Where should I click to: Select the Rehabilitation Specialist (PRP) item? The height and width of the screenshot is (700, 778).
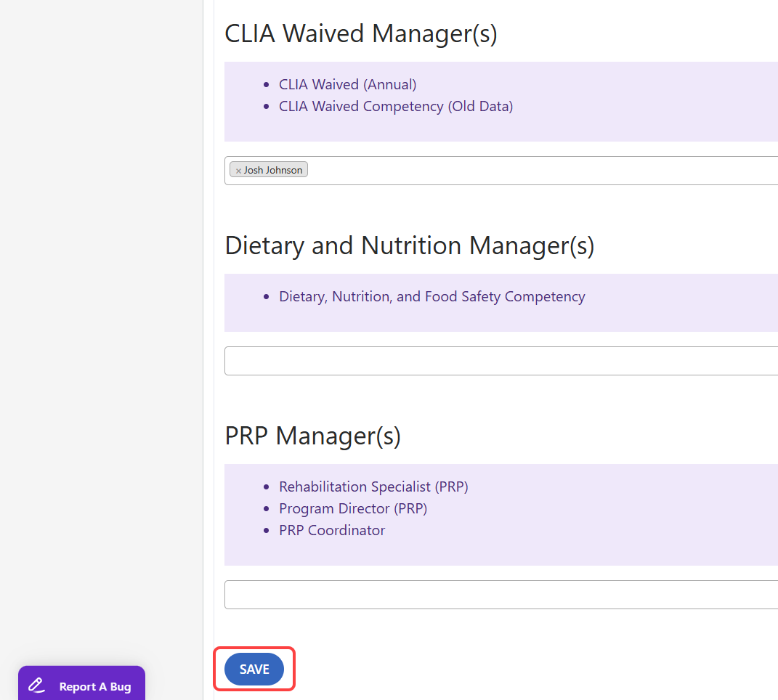point(373,487)
